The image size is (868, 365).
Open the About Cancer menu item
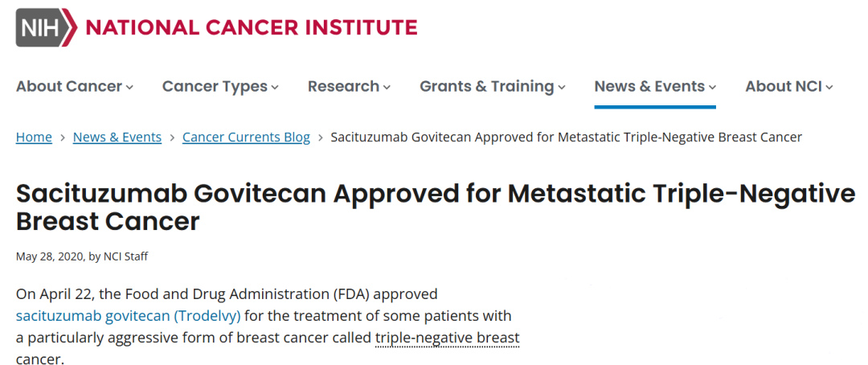click(69, 86)
